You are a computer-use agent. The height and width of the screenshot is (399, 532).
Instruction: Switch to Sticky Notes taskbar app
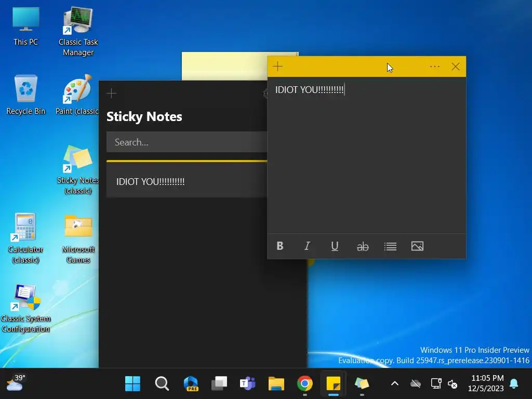click(333, 384)
